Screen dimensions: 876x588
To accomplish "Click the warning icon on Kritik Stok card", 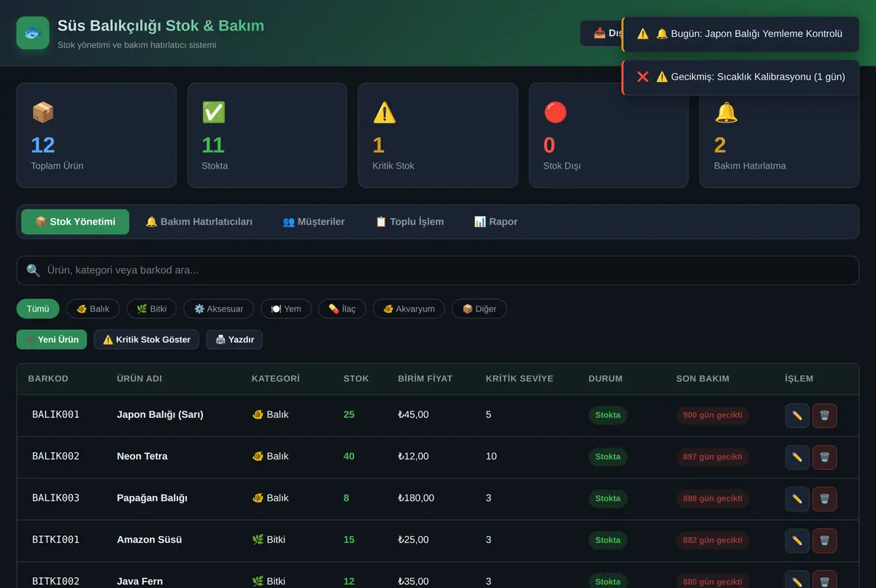I will (385, 112).
